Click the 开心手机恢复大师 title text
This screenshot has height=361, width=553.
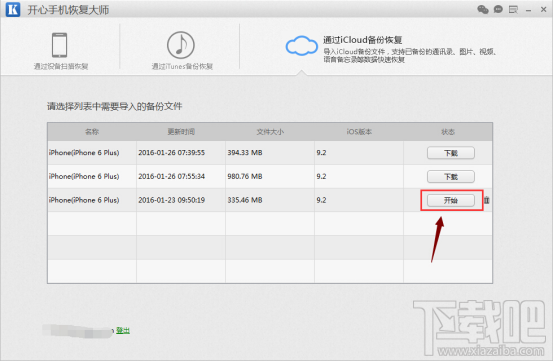click(68, 10)
